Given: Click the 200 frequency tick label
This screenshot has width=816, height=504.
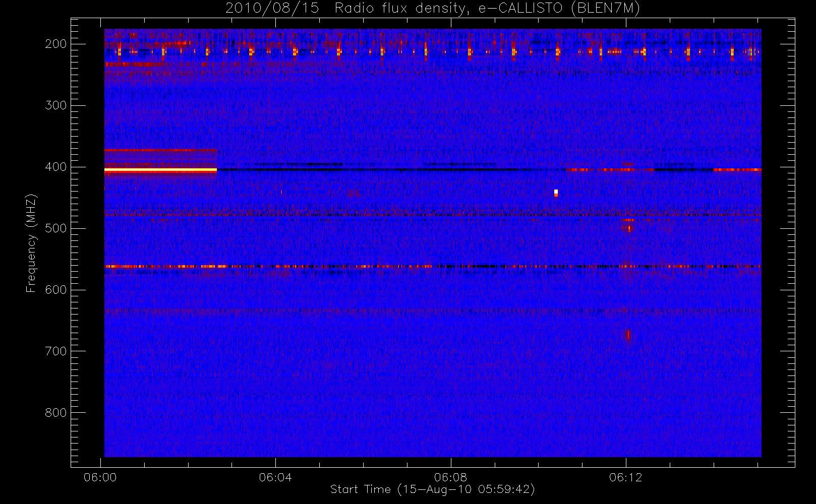Looking at the screenshot, I should click(x=56, y=44).
